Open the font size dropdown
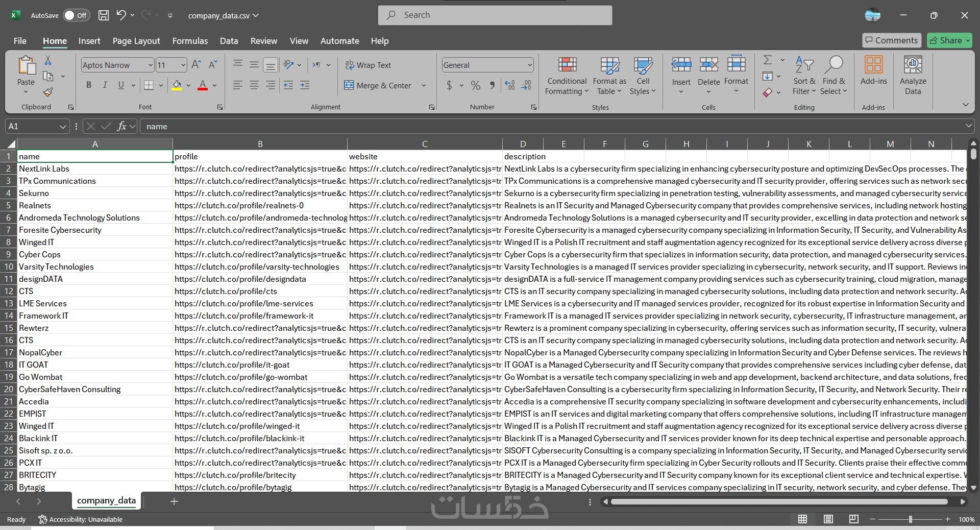 pos(183,65)
